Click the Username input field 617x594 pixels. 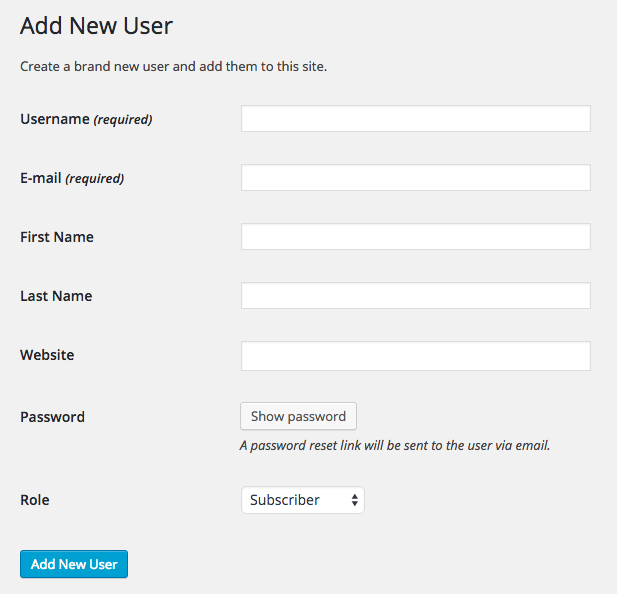[x=415, y=119]
